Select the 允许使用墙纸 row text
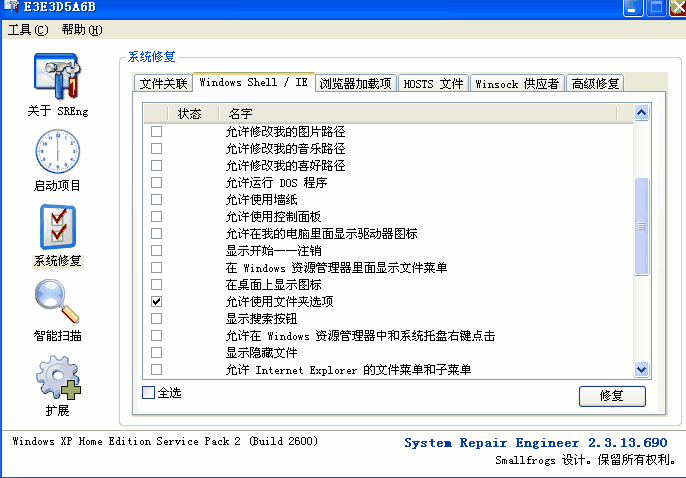This screenshot has width=686, height=478. [262, 200]
